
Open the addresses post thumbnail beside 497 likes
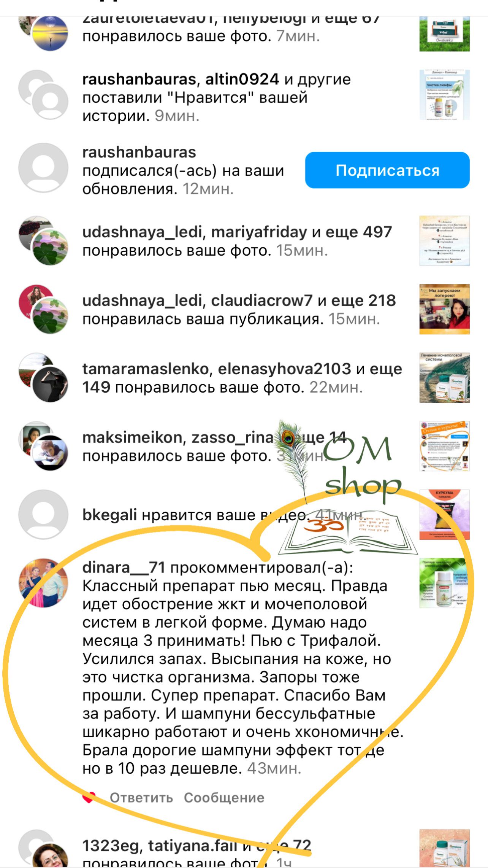[444, 241]
